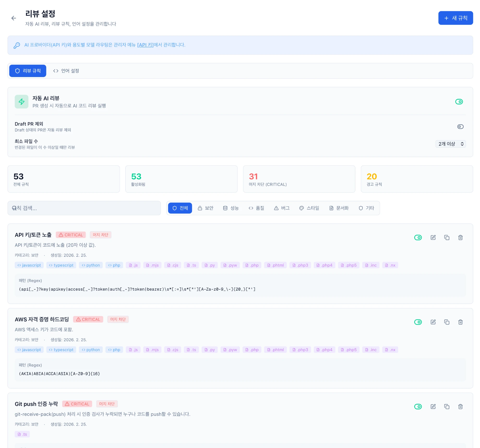Click the CRITICAL badge on AWS 자격 증명 하드코딩
480x448 pixels.
pyautogui.click(x=88, y=319)
